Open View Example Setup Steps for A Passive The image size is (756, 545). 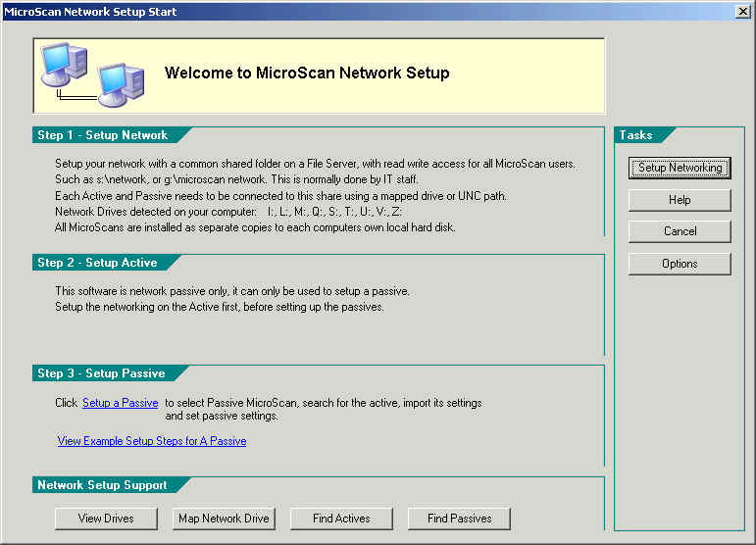[152, 441]
